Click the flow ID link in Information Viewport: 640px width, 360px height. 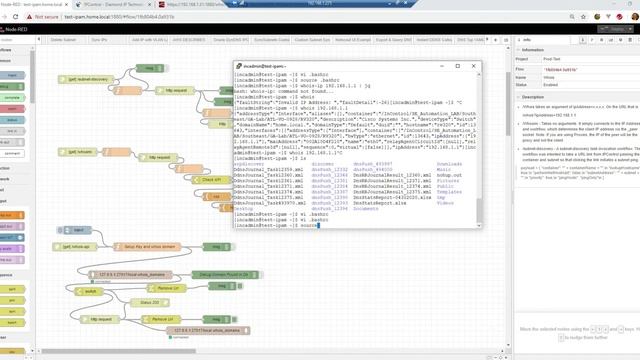click(560, 70)
